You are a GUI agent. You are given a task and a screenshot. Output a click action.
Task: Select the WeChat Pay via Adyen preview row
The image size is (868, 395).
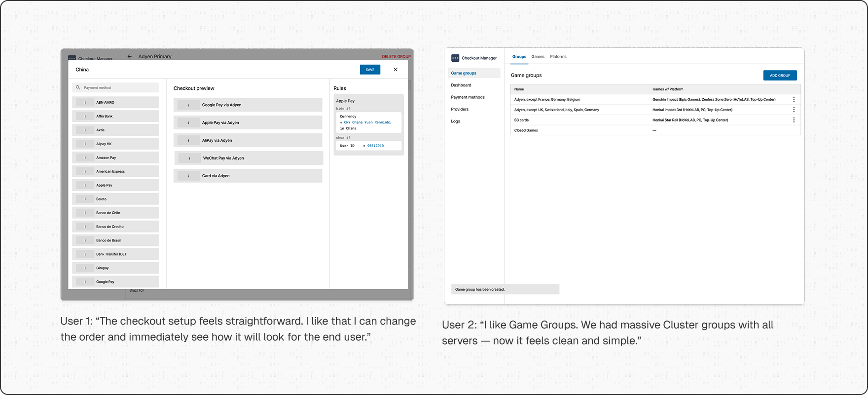point(249,158)
